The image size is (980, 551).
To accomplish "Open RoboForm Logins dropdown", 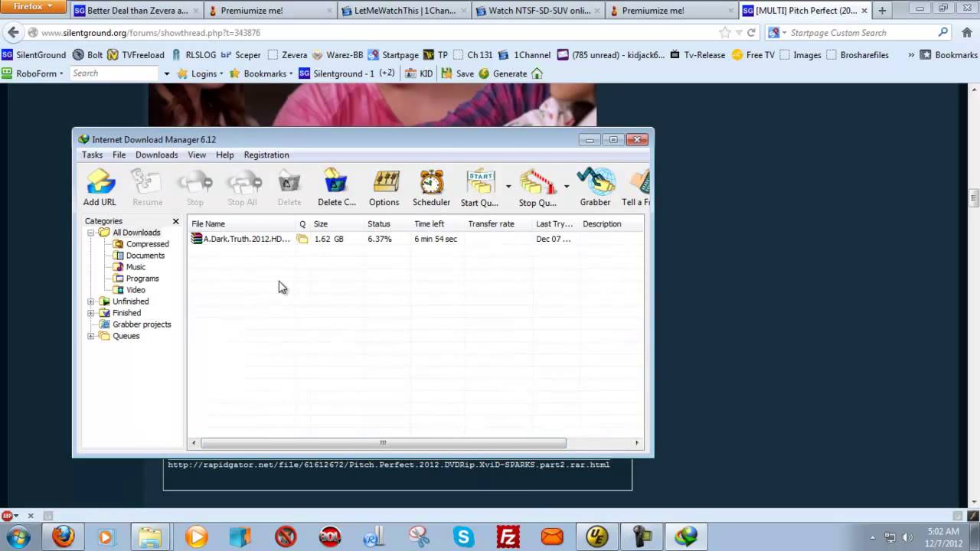I will pos(201,73).
